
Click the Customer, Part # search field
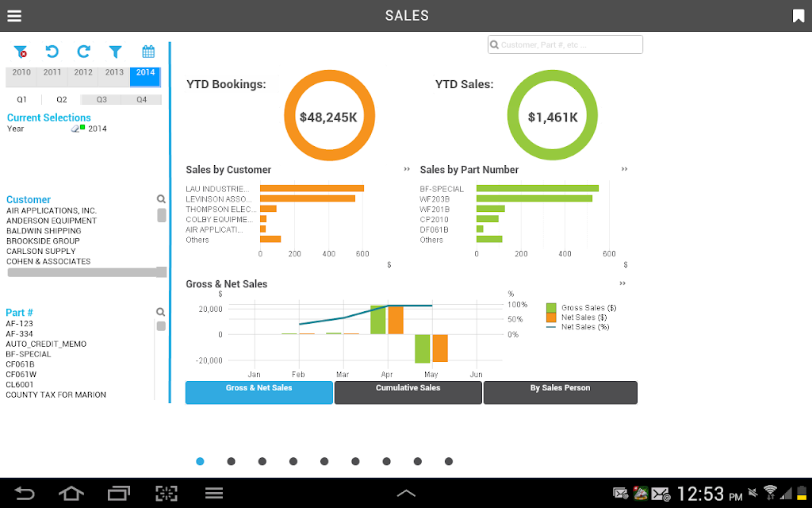(565, 44)
